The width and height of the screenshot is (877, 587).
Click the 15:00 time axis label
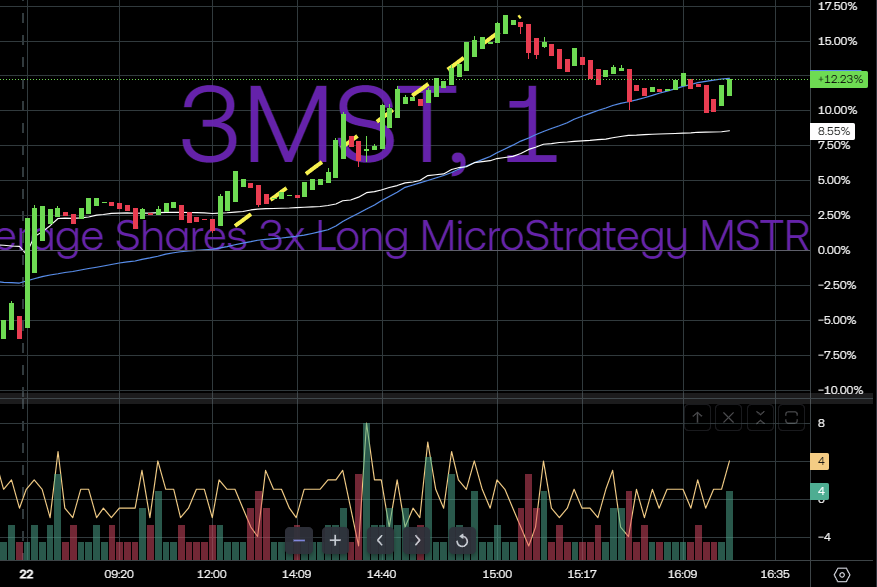[x=497, y=574]
